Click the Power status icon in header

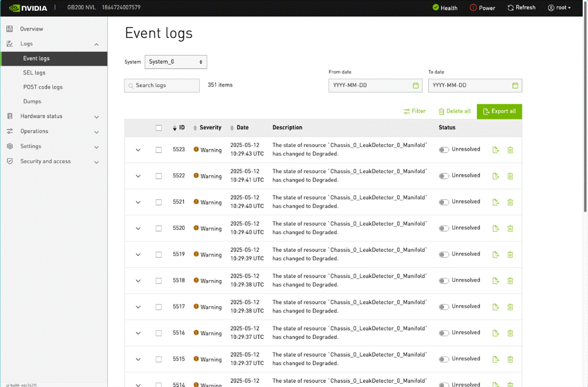pos(473,8)
